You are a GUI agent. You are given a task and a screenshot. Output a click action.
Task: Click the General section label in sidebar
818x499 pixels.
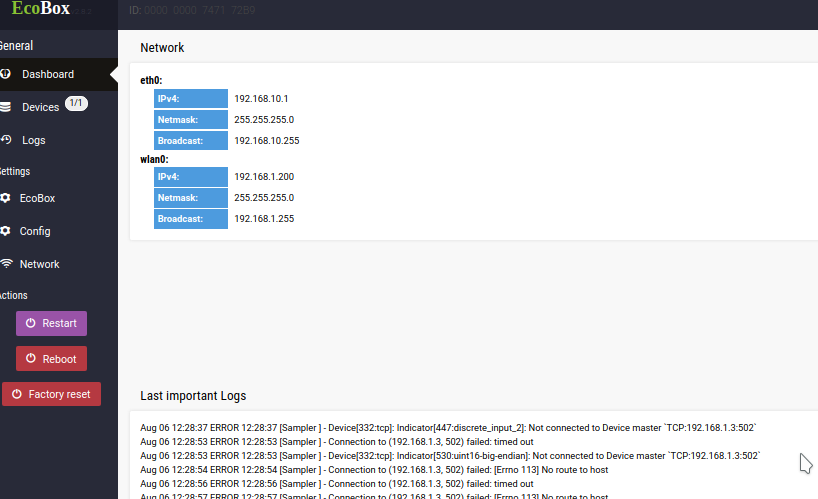point(16,46)
